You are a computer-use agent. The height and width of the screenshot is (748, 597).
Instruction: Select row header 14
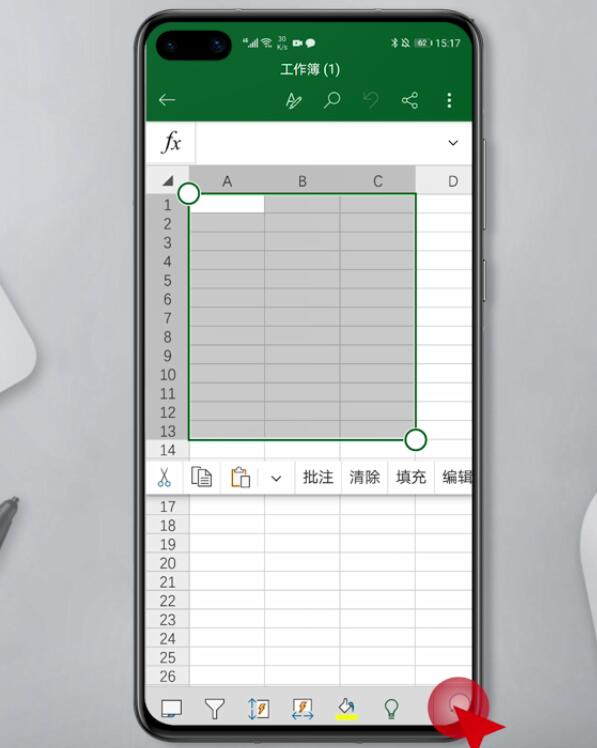168,450
